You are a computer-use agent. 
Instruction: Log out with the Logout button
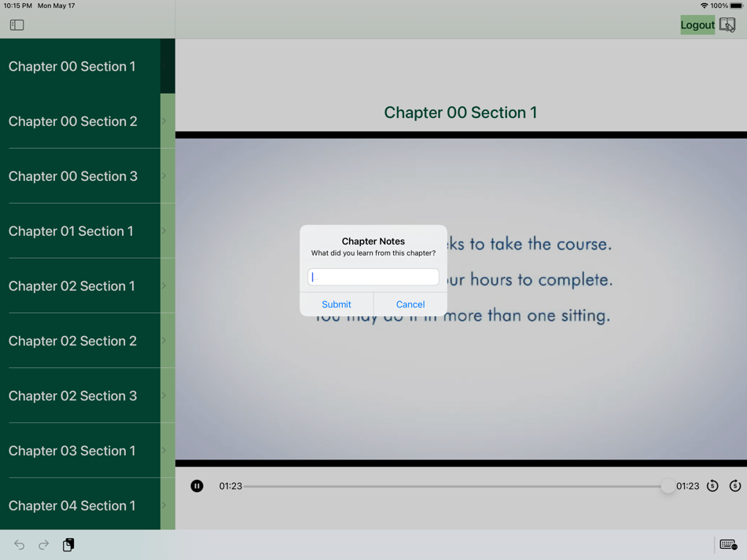697,25
